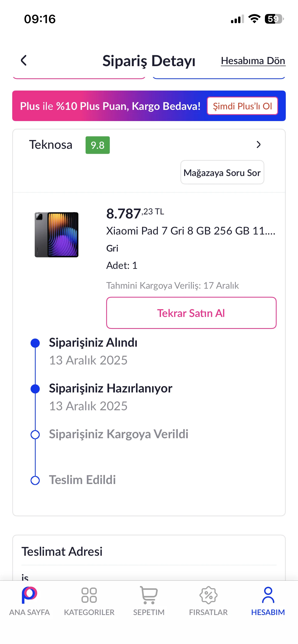Open the Xiaomi Pad 7 product thumbnail
298x644 pixels.
tap(57, 235)
